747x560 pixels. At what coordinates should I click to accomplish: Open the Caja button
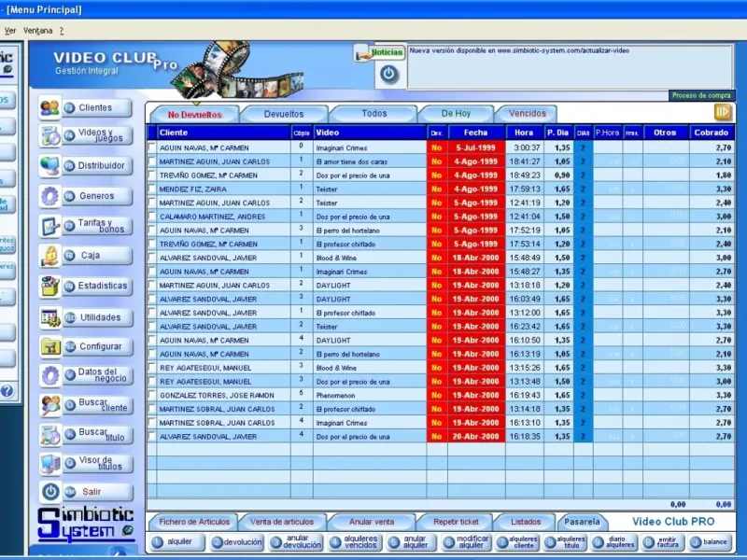[97, 256]
